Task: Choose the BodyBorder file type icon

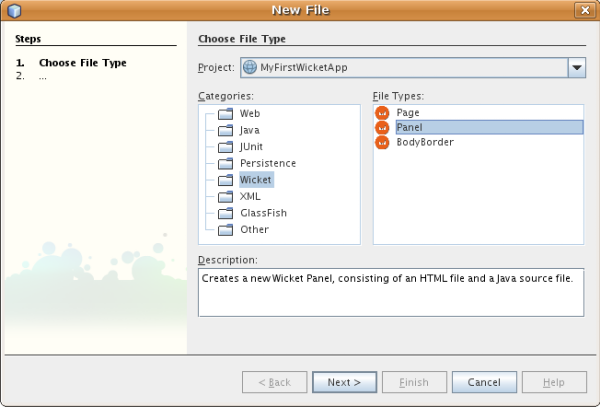Action: point(382,142)
